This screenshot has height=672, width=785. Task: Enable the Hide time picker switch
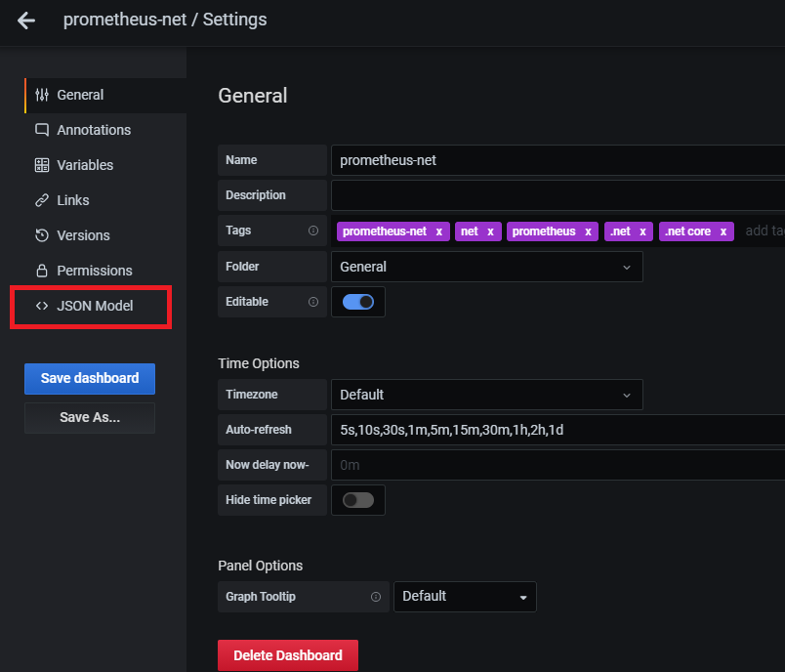click(x=358, y=500)
